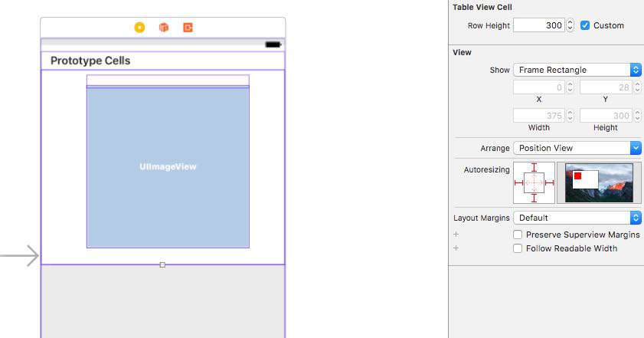The image size is (644, 338).
Task: Toggle the inner autoresizing springs
Action: pos(534,182)
